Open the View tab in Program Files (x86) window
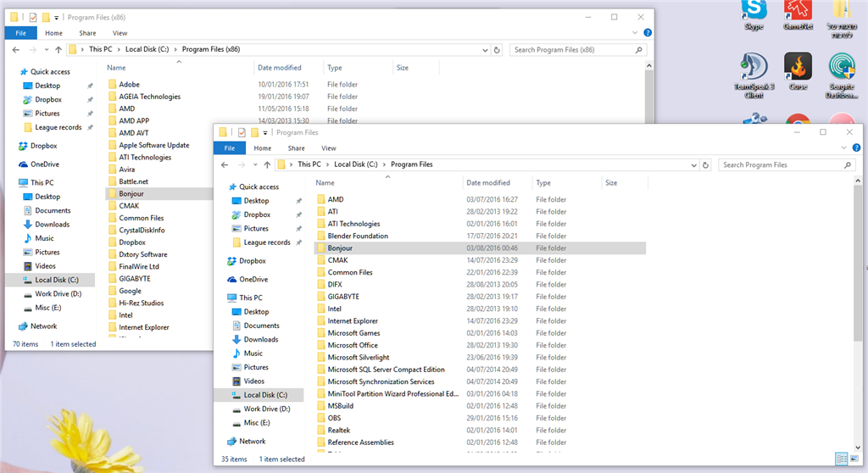The image size is (868, 473). click(x=120, y=33)
